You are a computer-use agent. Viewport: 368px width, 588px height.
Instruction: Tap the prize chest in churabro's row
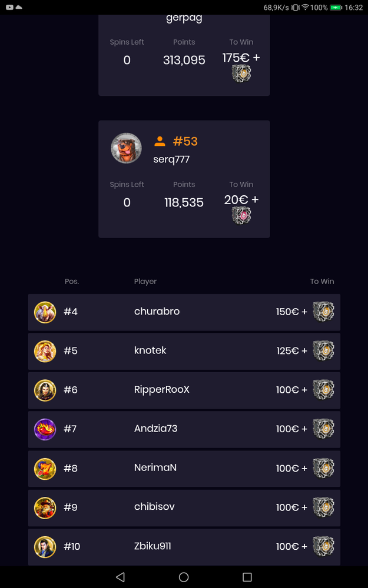323,312
